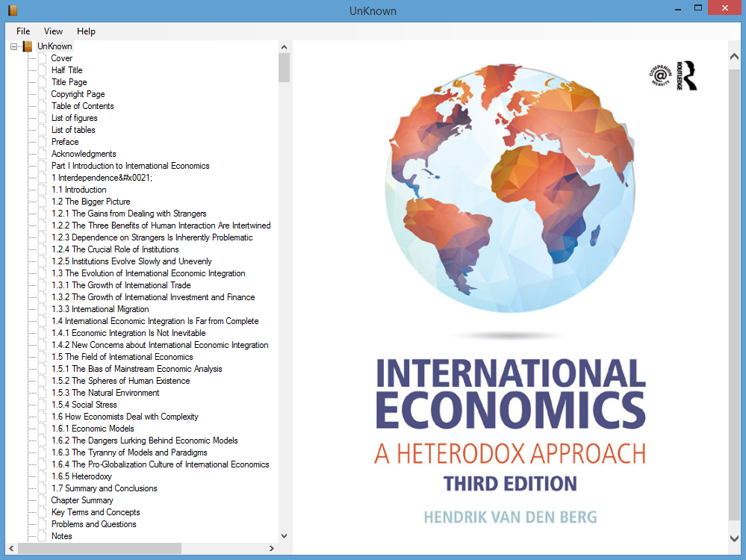This screenshot has width=746, height=560.
Task: Click the page icon next to 1.3.3 International Migration
Action: [43, 309]
